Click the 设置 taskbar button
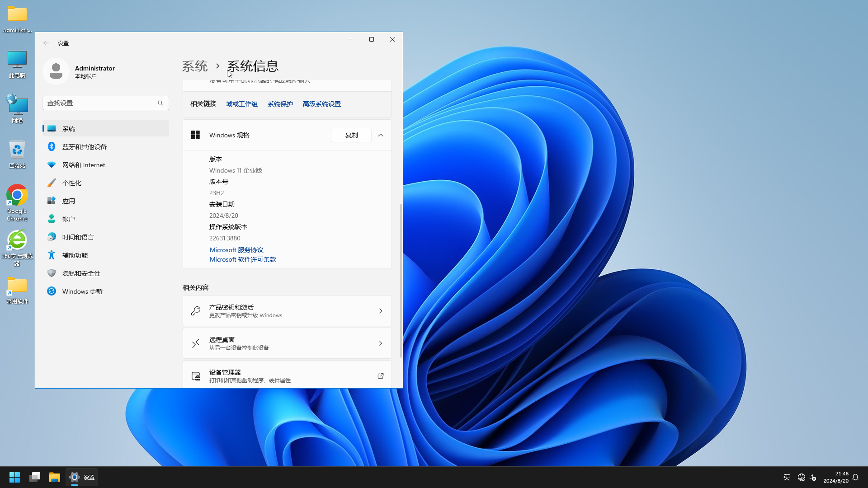The height and width of the screenshot is (488, 868). (x=82, y=477)
